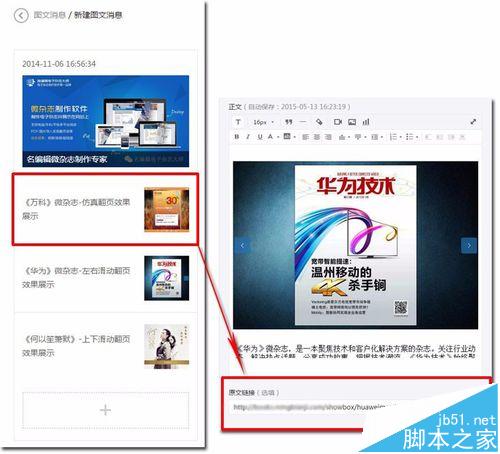Image resolution: width=500 pixels, height=454 pixels.
Task: Select the 《华为》微杂志 article item
Action: tap(105, 278)
